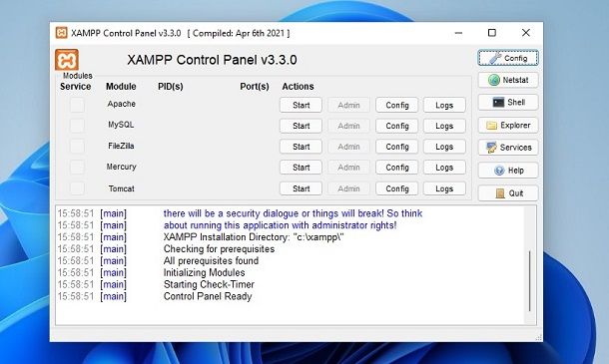Open Config for the MySQL row

tap(397, 126)
